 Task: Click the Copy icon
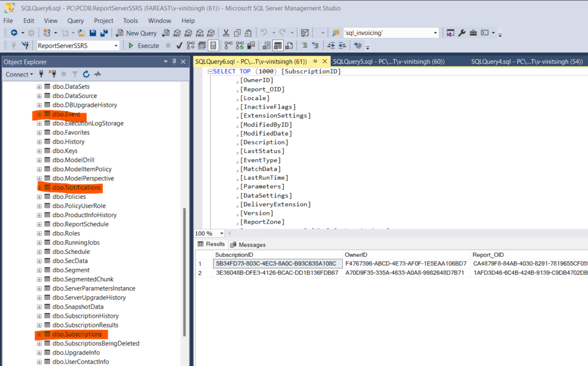click(x=237, y=33)
